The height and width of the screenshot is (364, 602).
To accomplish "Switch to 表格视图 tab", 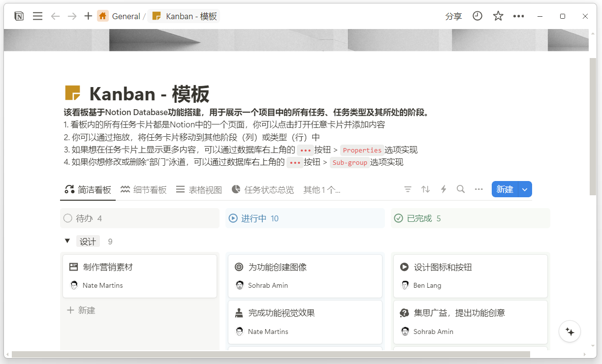I will [x=199, y=190].
